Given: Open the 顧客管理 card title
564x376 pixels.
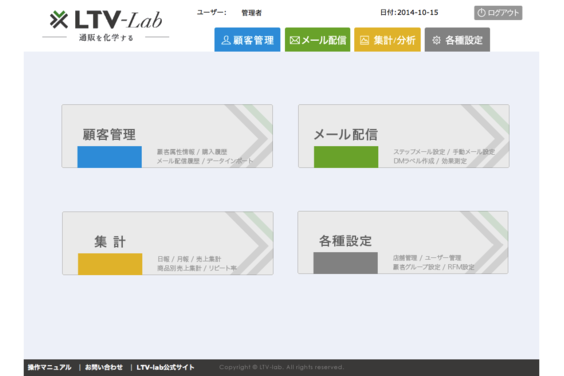Looking at the screenshot, I should pos(109,135).
